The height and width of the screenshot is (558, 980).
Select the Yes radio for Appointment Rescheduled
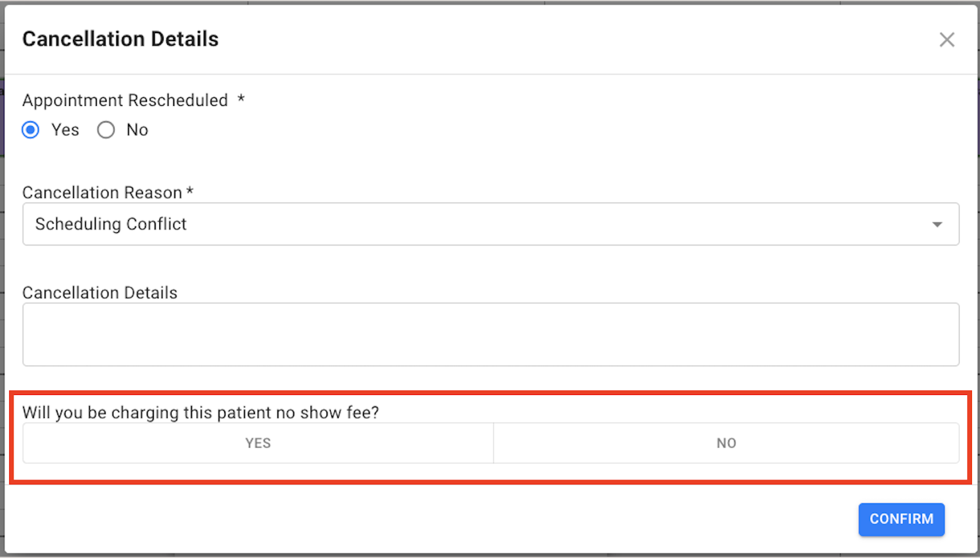pyautogui.click(x=31, y=130)
